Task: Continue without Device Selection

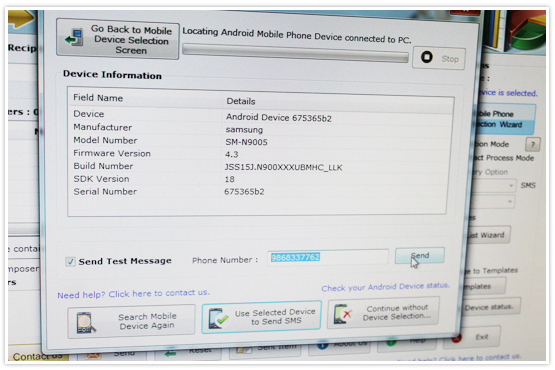Action: (383, 313)
